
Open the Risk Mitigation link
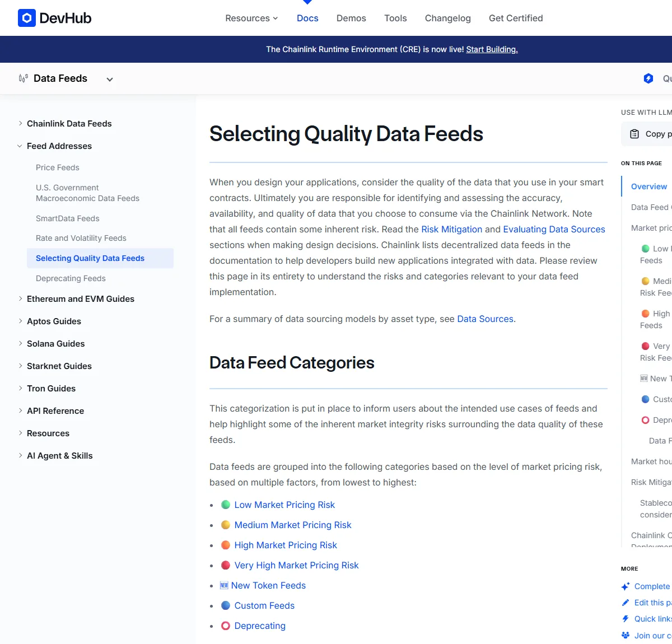pyautogui.click(x=451, y=229)
